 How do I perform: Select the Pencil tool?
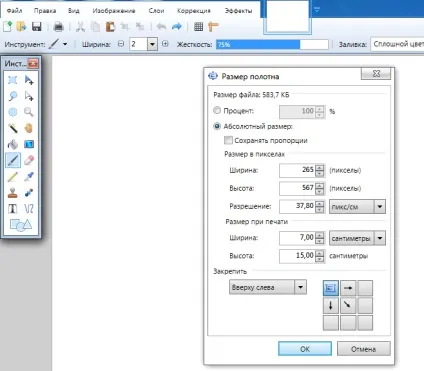[13, 177]
